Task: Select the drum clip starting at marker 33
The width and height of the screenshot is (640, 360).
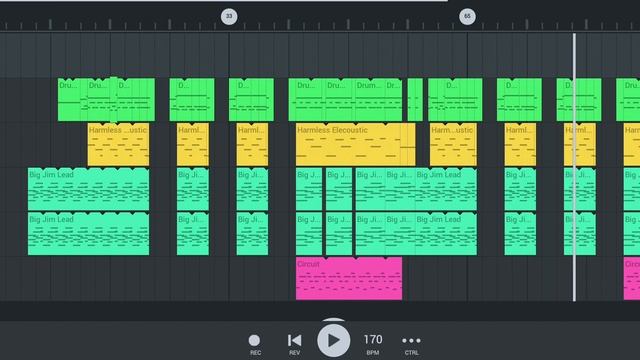Action: 251,100
